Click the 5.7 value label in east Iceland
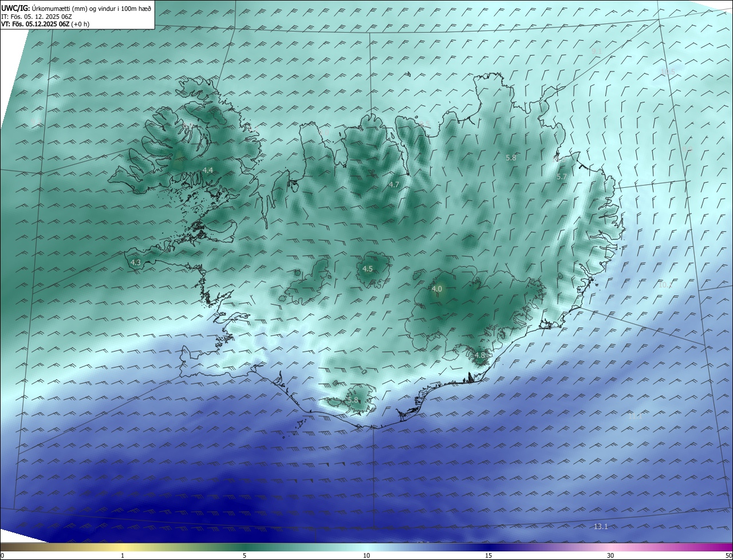 (561, 177)
